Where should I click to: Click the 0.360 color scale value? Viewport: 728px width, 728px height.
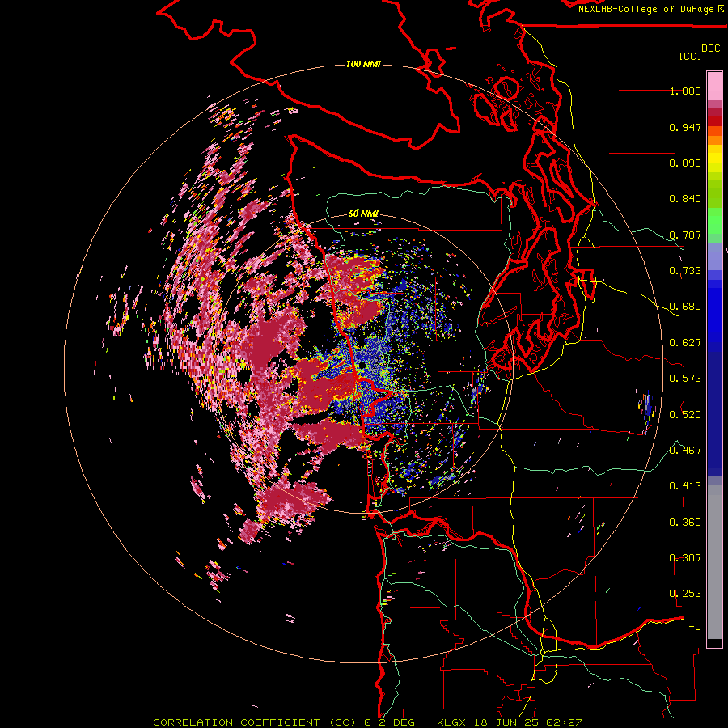(x=685, y=523)
